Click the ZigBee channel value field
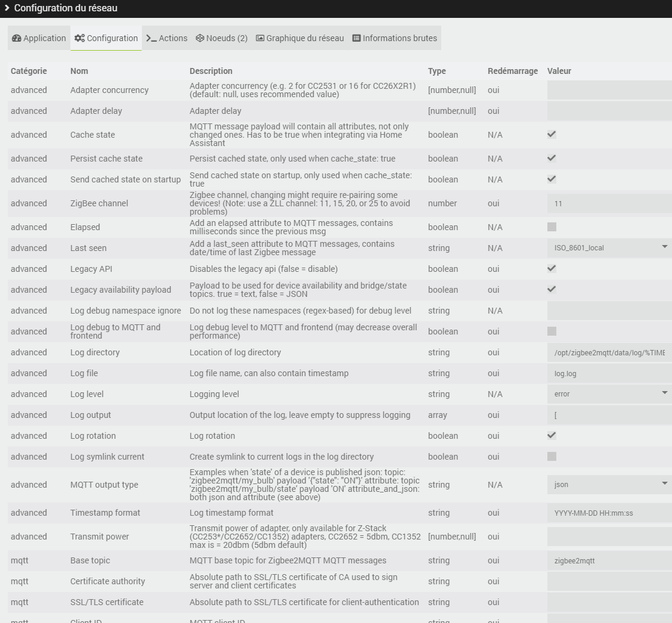The image size is (672, 623). click(608, 203)
